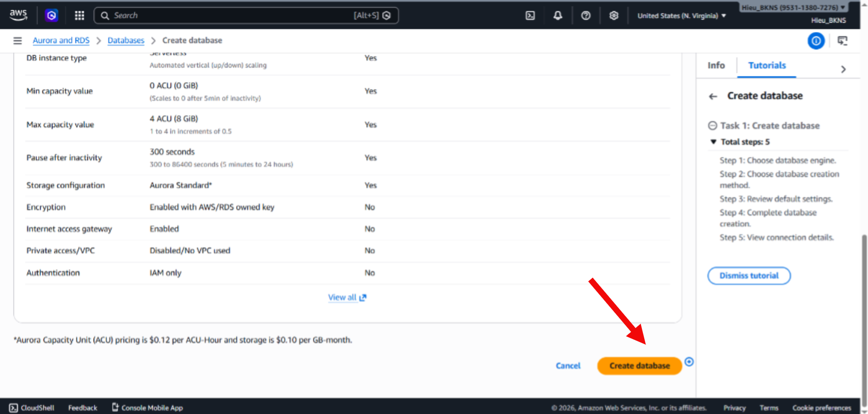Click the Pause after inactivity label
The width and height of the screenshot is (868, 414).
[64, 158]
